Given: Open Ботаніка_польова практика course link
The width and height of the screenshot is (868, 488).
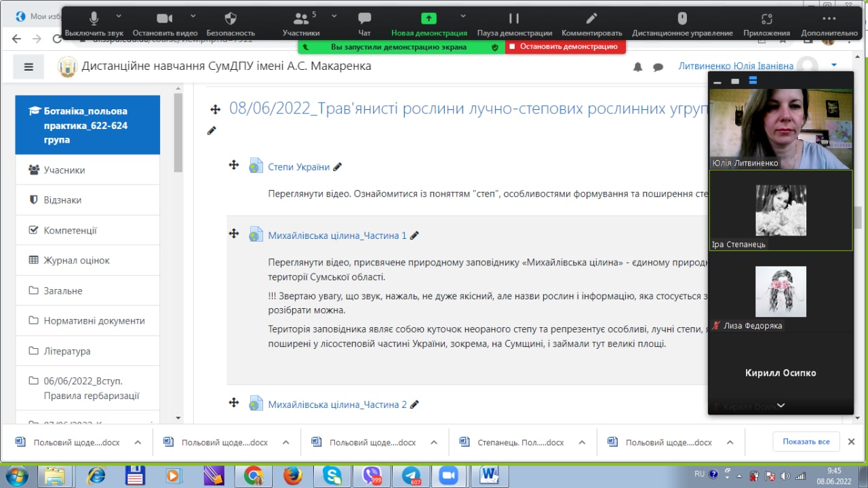Looking at the screenshot, I should [87, 125].
